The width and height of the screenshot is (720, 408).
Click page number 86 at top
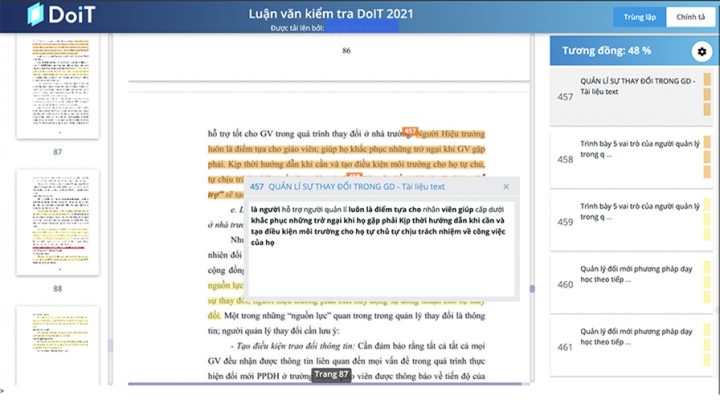click(346, 50)
